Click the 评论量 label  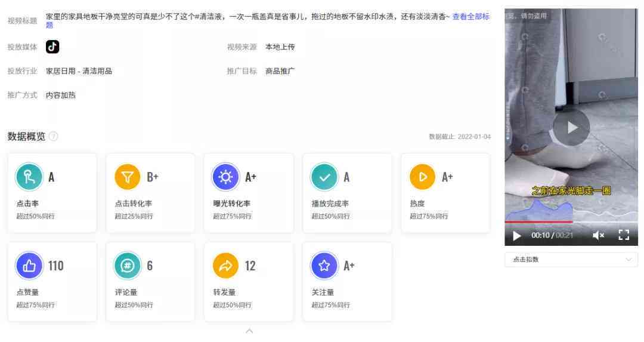(126, 292)
